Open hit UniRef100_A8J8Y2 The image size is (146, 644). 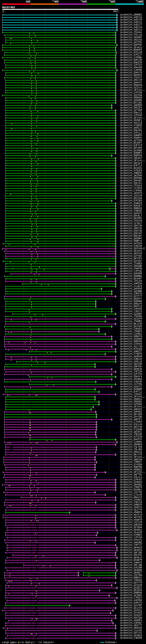131,251
